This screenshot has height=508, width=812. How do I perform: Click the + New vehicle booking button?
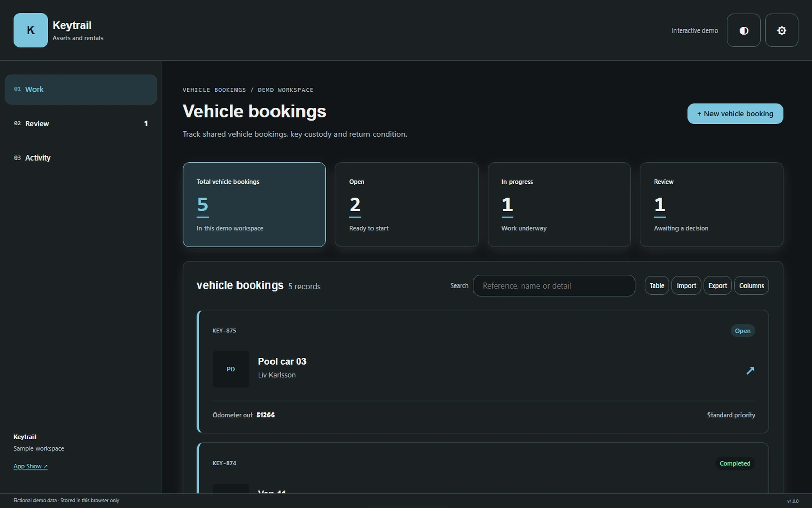point(735,114)
